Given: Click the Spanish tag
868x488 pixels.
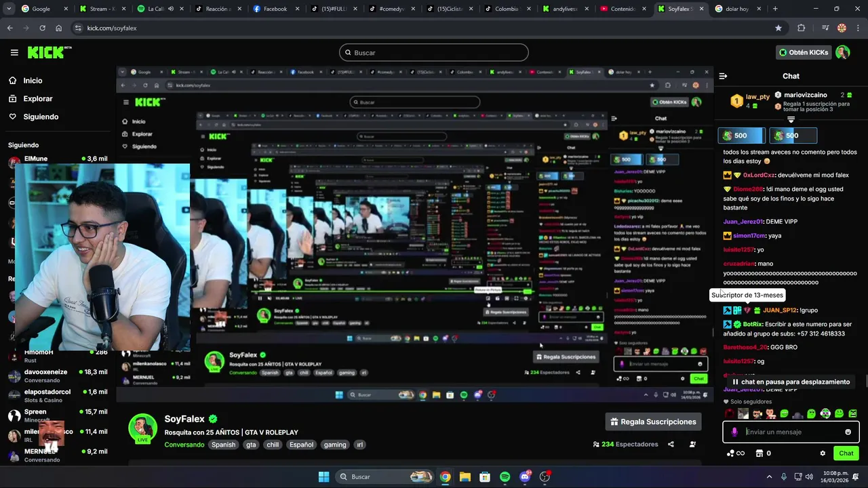Looking at the screenshot, I should coord(223,445).
